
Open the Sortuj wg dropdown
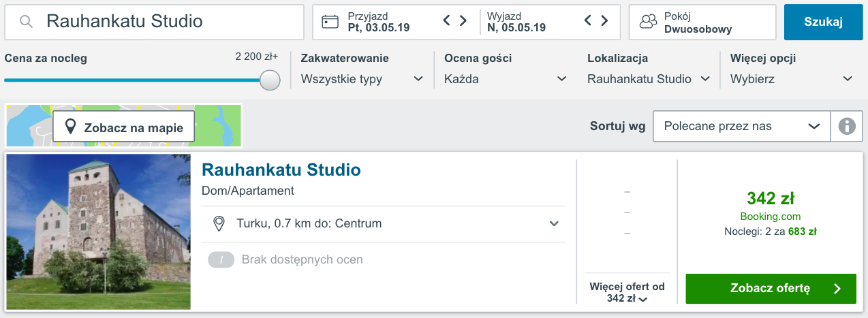tap(741, 126)
